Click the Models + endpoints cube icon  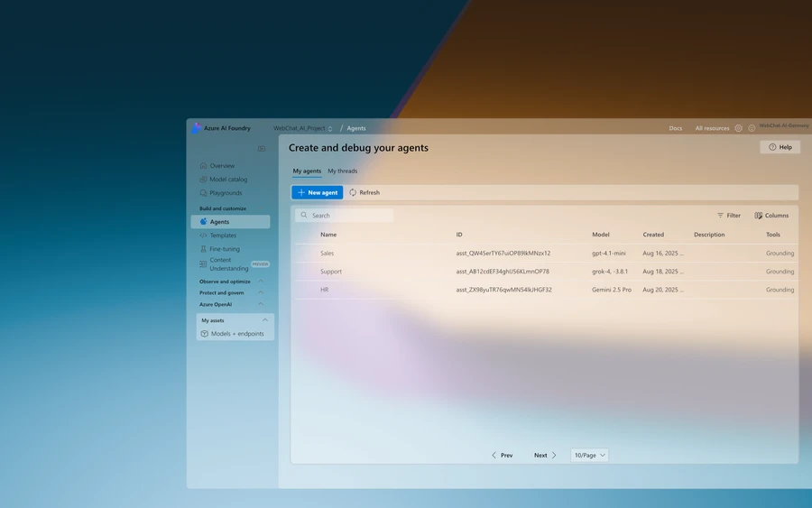coord(205,334)
